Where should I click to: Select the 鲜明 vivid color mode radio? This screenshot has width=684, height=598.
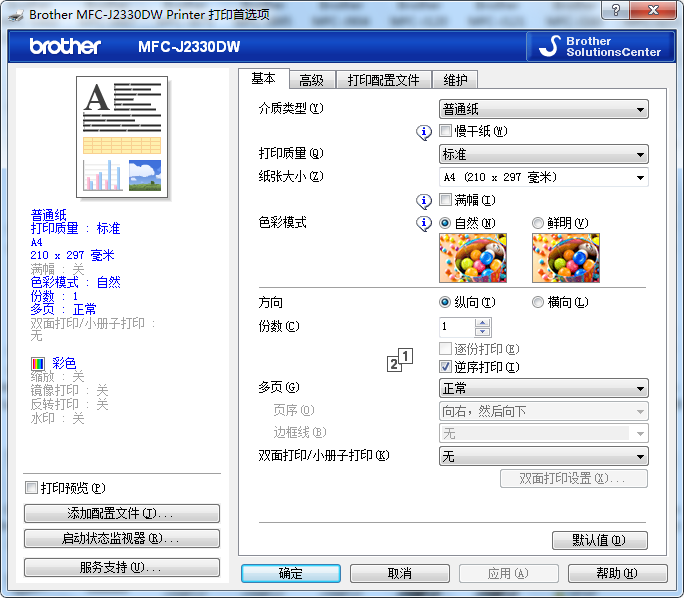tap(538, 223)
